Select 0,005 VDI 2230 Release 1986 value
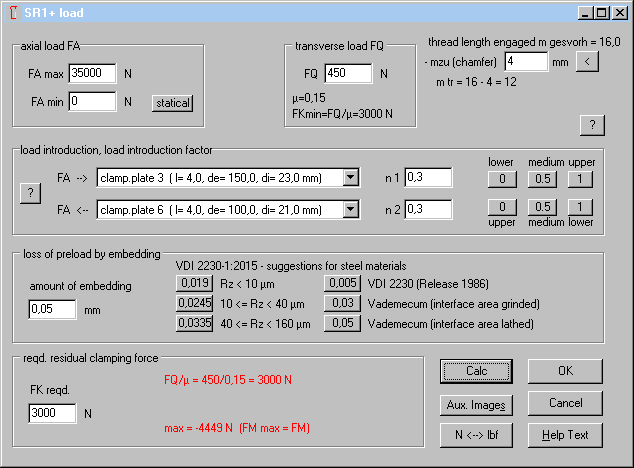 tap(342, 284)
